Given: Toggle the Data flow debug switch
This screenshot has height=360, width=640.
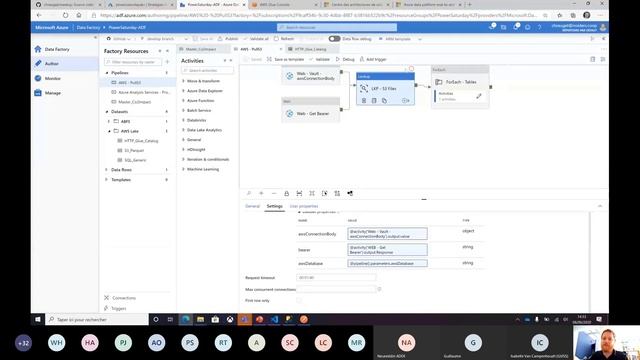Looking at the screenshot, I should coord(334,39).
